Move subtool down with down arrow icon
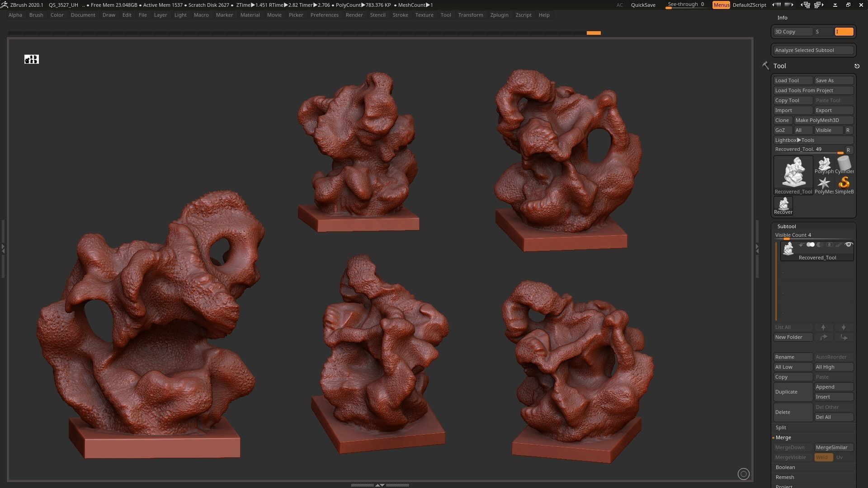 (844, 327)
